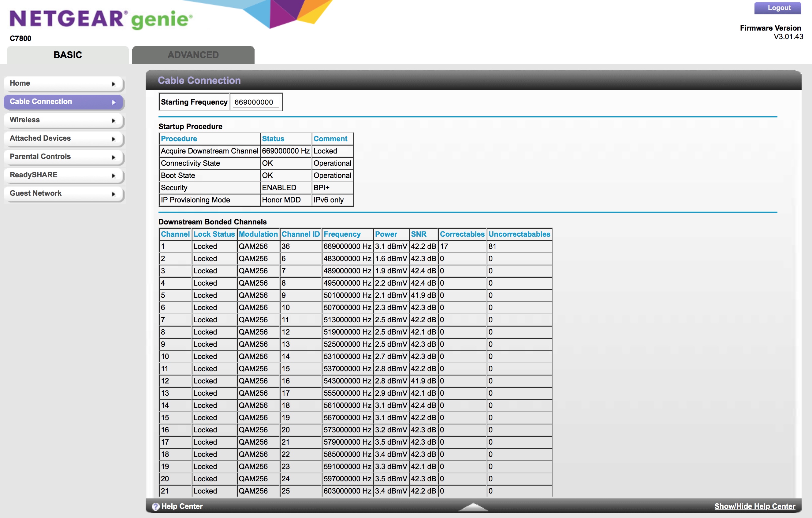
Task: Expand the Cable Connection arrow
Action: click(114, 102)
